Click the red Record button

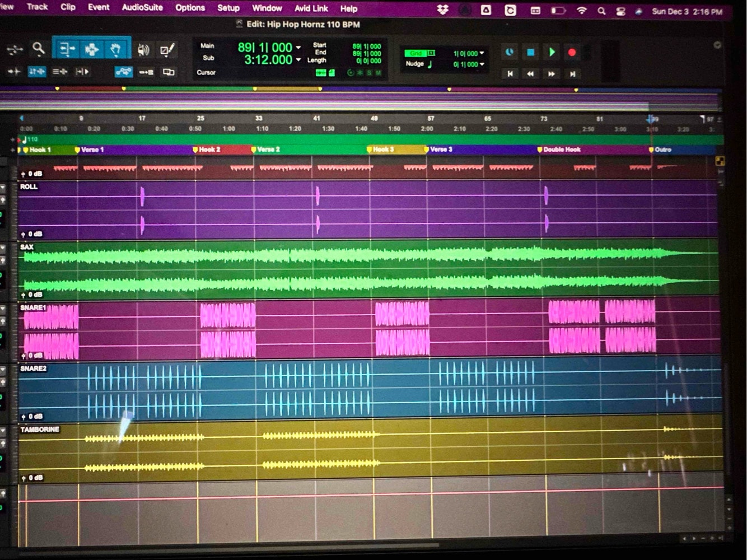572,53
